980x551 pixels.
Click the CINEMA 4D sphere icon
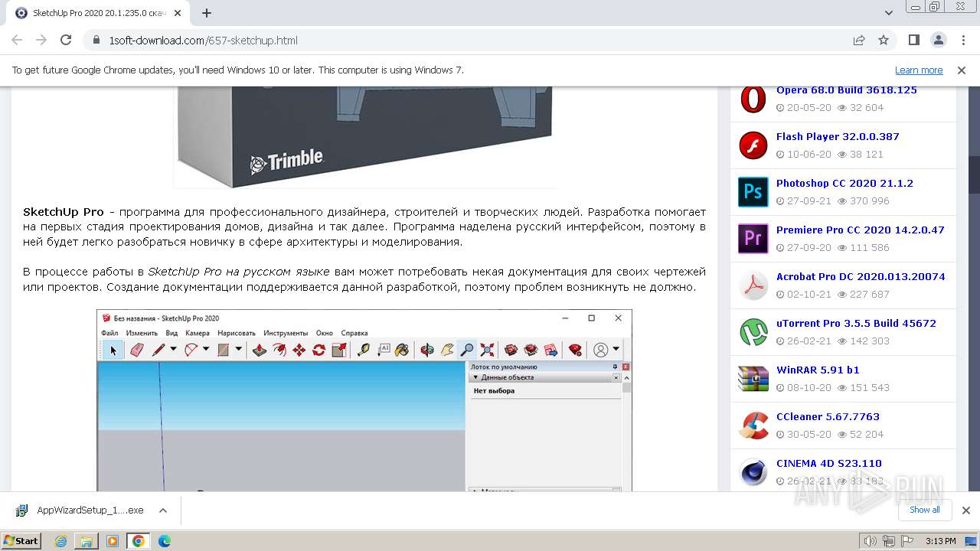753,472
